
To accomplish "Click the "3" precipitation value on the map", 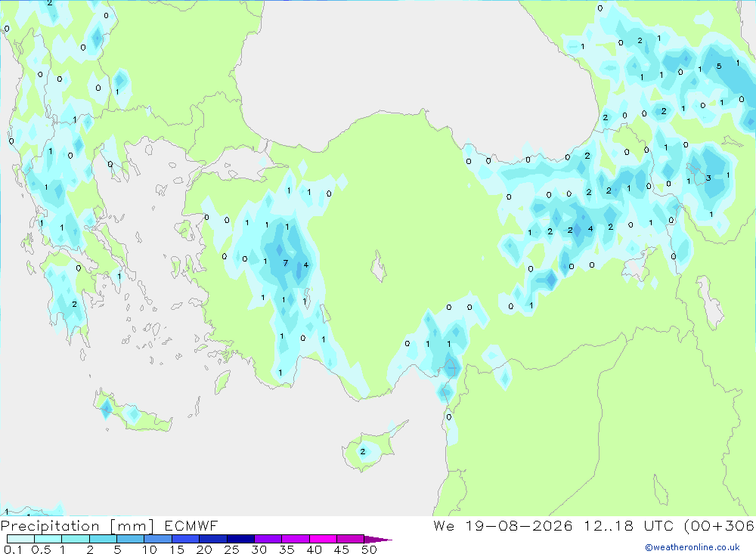I will [x=708, y=178].
